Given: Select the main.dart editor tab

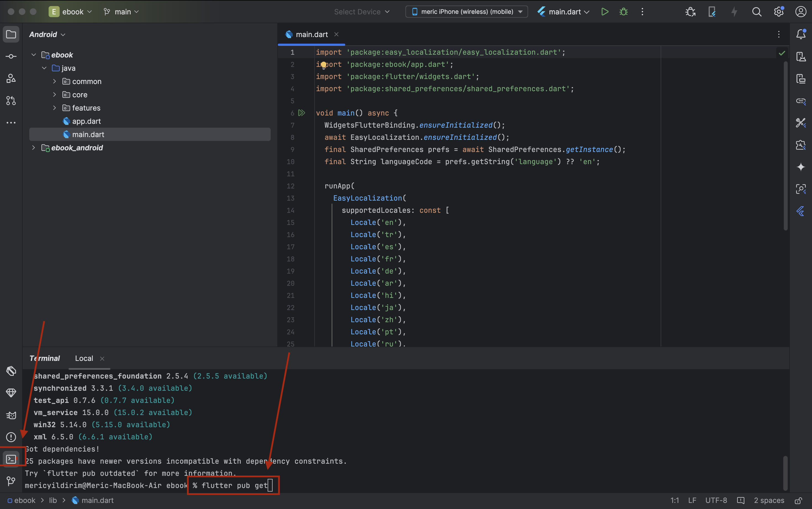Looking at the screenshot, I should [312, 34].
